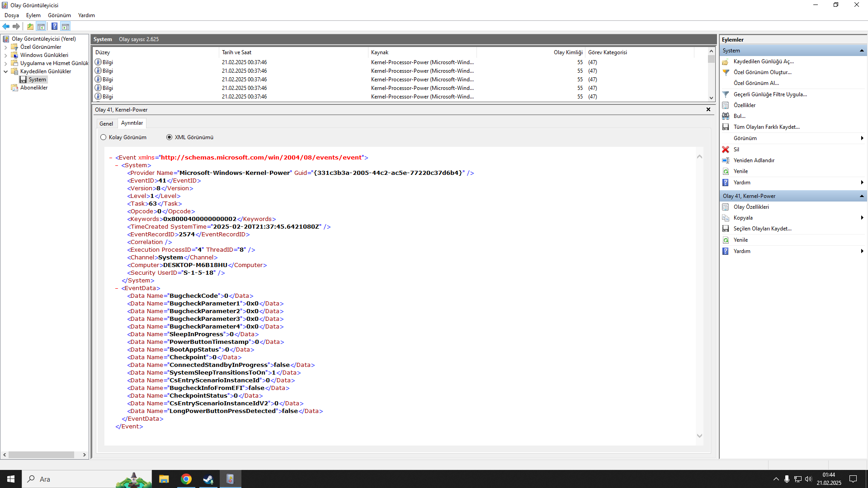
Task: Click the microphone tray icon
Action: [x=787, y=479]
